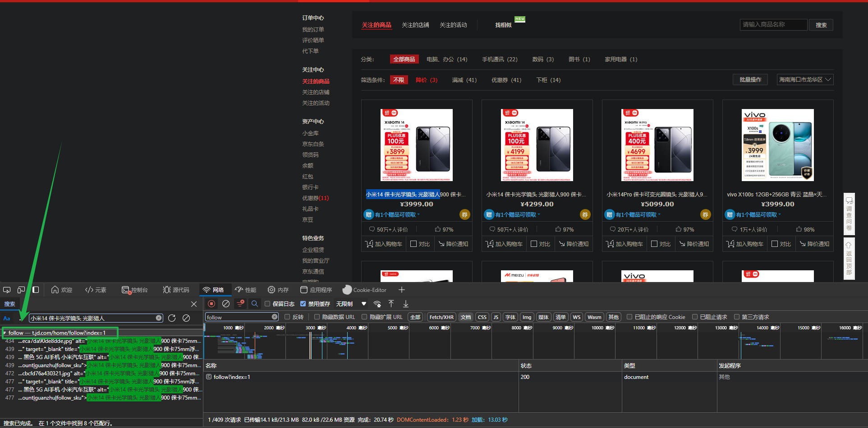The image size is (868, 428).
Task: Add the ¥3999.00 Xiaomi 14 to cart
Action: click(384, 244)
